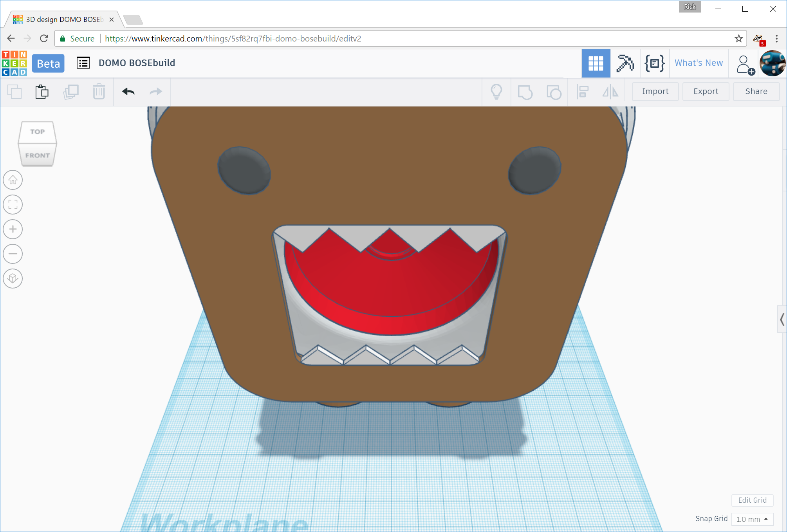This screenshot has height=532, width=787.
Task: Open the Chrome three-dot menu
Action: [777, 38]
